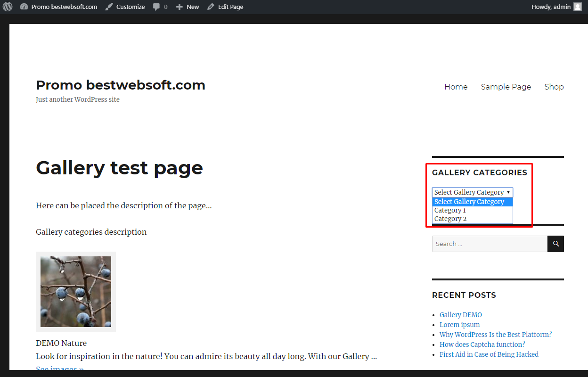This screenshot has height=377, width=588.
Task: Open the New content menu
Action: 188,7
